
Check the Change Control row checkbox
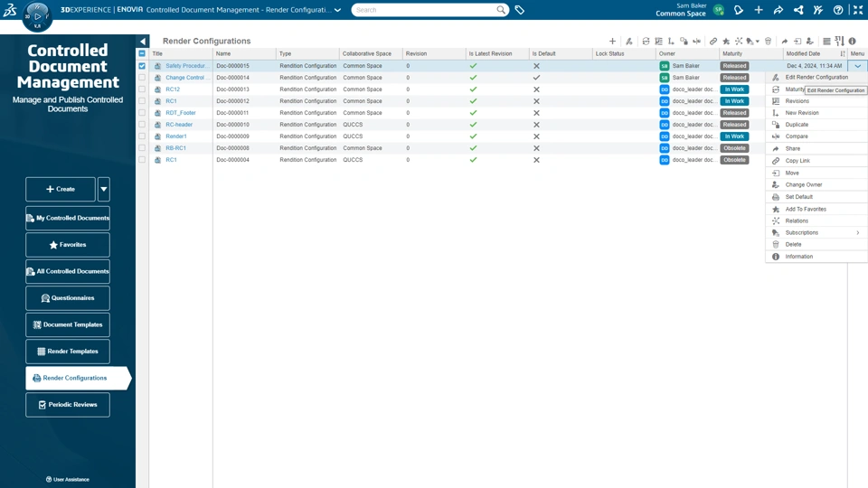coord(142,78)
